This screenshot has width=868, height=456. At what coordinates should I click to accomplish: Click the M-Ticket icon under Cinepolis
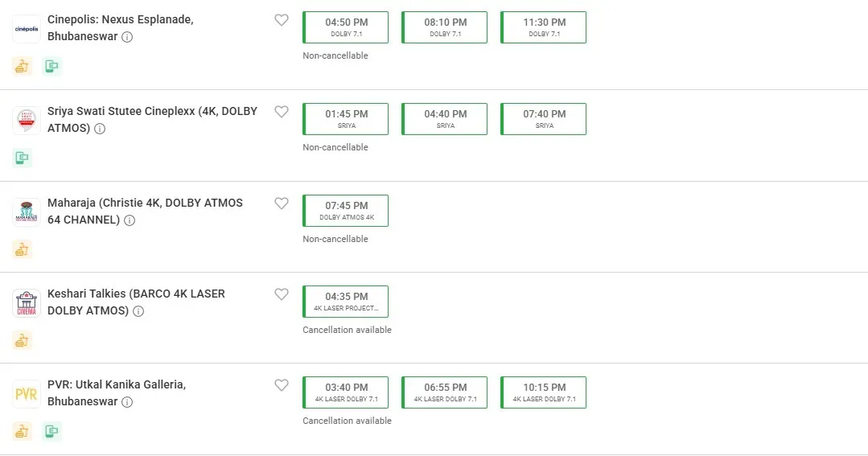point(52,67)
